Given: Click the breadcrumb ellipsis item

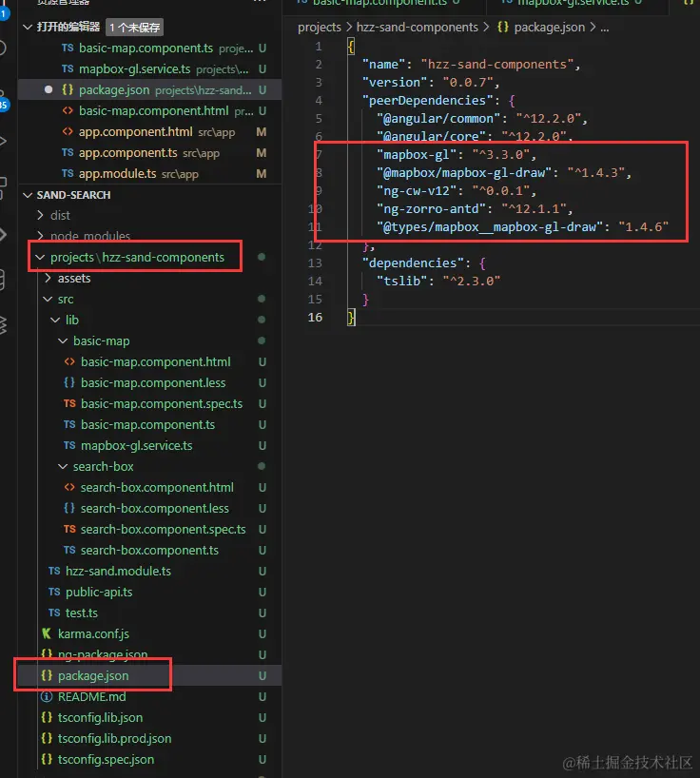Looking at the screenshot, I should [x=604, y=28].
